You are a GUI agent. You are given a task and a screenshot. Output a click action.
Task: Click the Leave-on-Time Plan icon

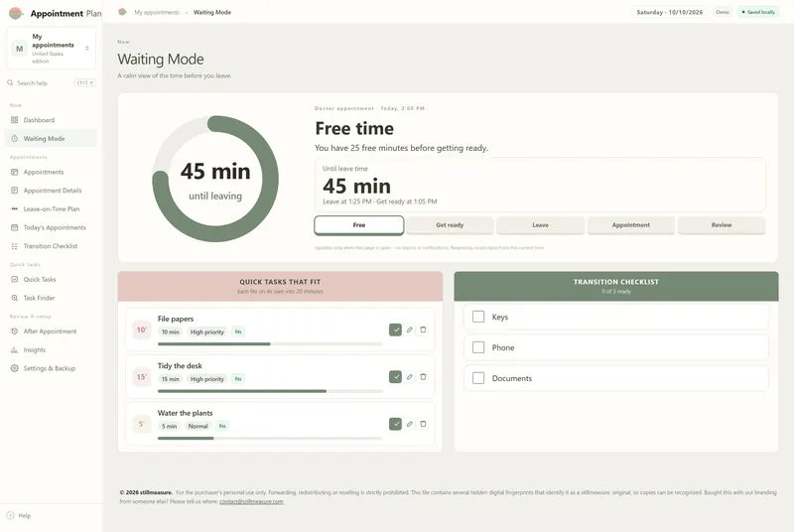pyautogui.click(x=14, y=208)
